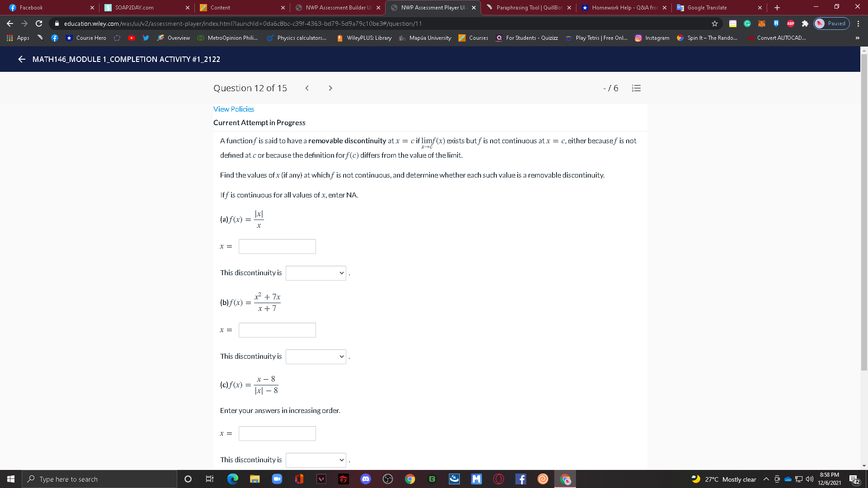Click the back arrow beside MATH146_MODULE 1 title
This screenshot has height=488, width=868.
tap(21, 59)
